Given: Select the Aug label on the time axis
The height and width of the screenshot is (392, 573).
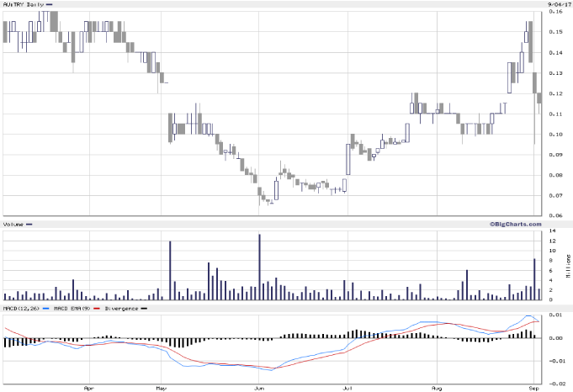Looking at the screenshot, I should (436, 389).
